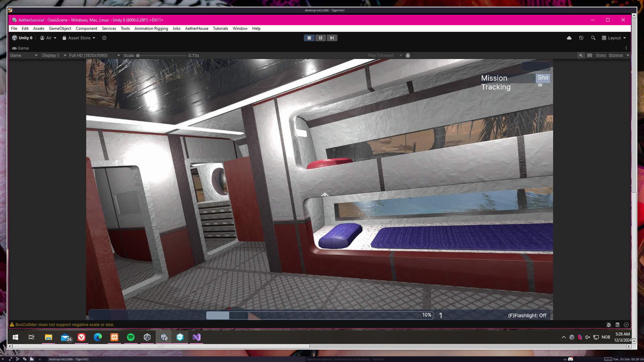Click the Unity search magnifier icon
This screenshot has width=644, height=362.
pos(593,38)
